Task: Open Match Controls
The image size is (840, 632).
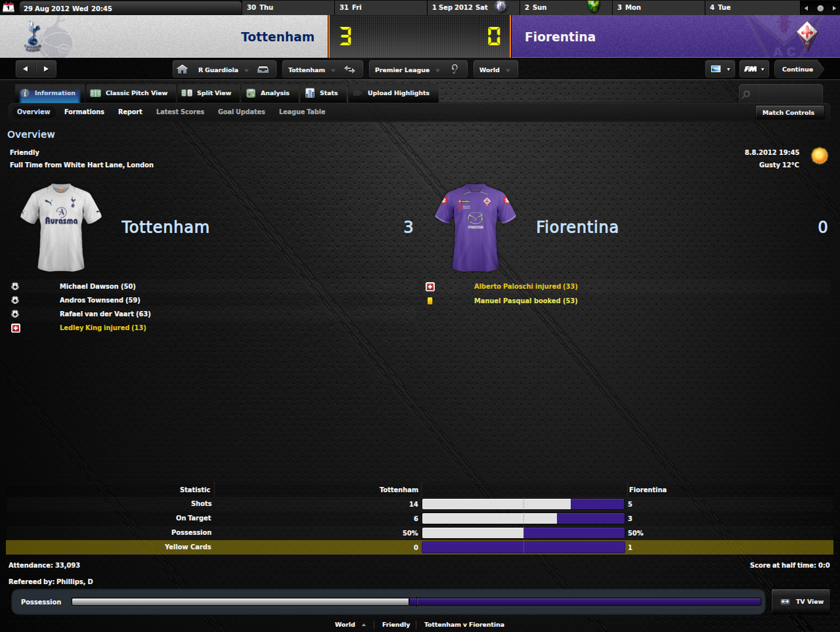Action: coord(788,112)
